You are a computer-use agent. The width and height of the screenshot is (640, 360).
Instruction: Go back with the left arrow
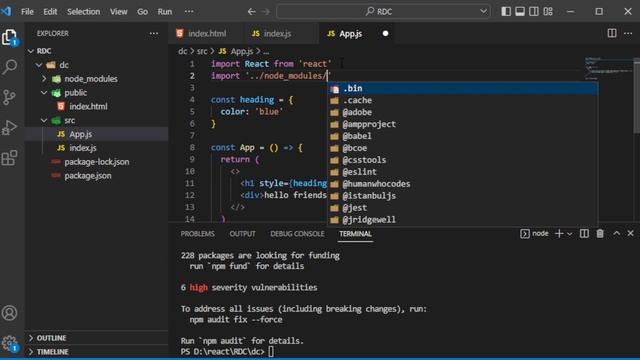251,12
